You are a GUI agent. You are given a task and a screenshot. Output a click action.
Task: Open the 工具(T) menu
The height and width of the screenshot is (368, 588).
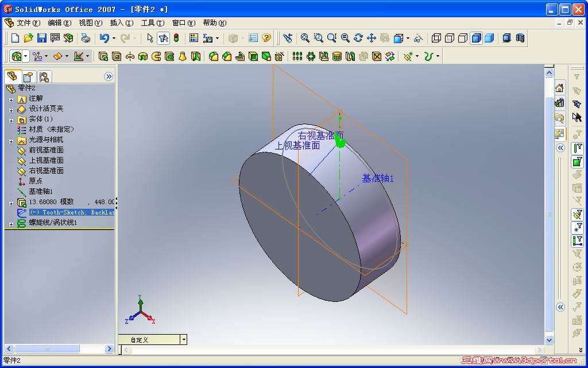(153, 23)
